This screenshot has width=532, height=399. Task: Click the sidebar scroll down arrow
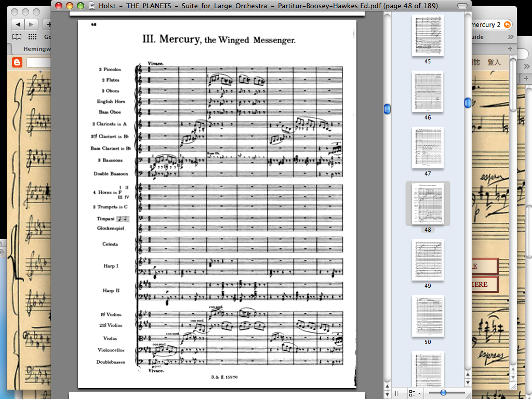[x=468, y=382]
